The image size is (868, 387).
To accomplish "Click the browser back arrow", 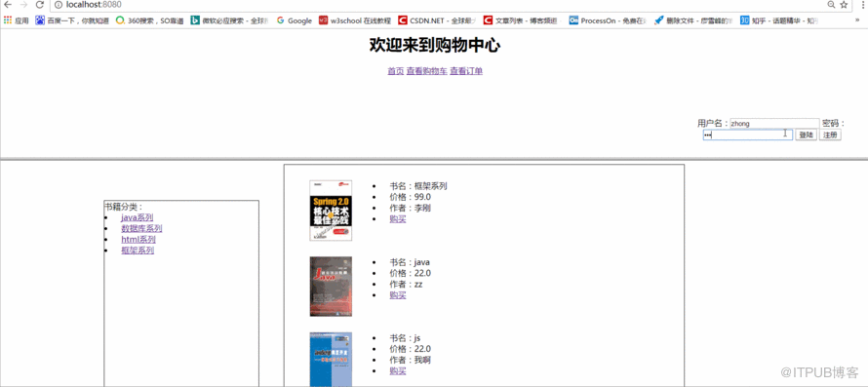I will coord(8,5).
